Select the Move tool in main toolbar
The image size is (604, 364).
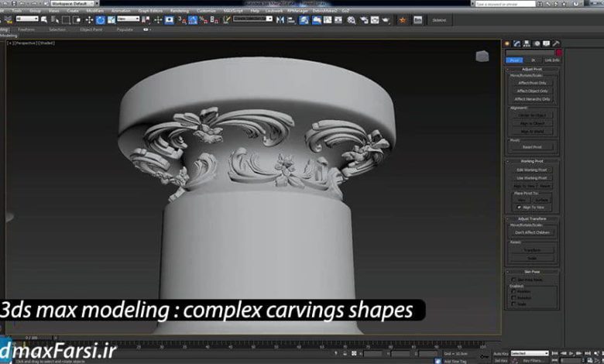89,19
